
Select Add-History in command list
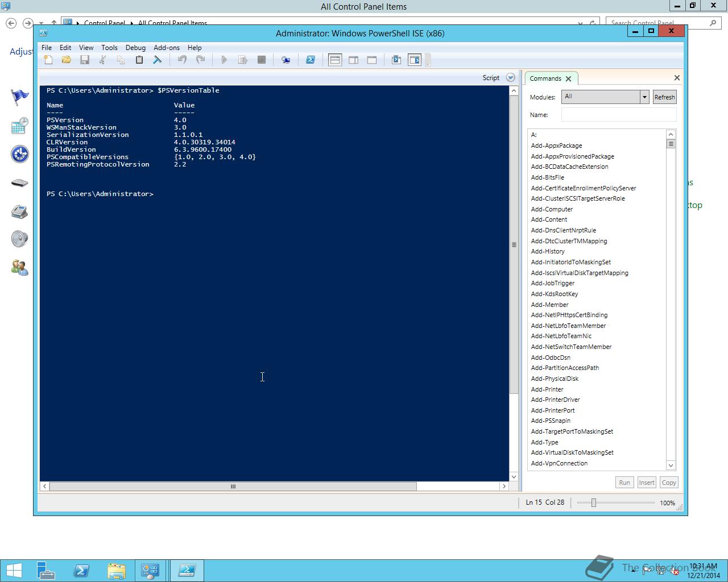tap(548, 251)
